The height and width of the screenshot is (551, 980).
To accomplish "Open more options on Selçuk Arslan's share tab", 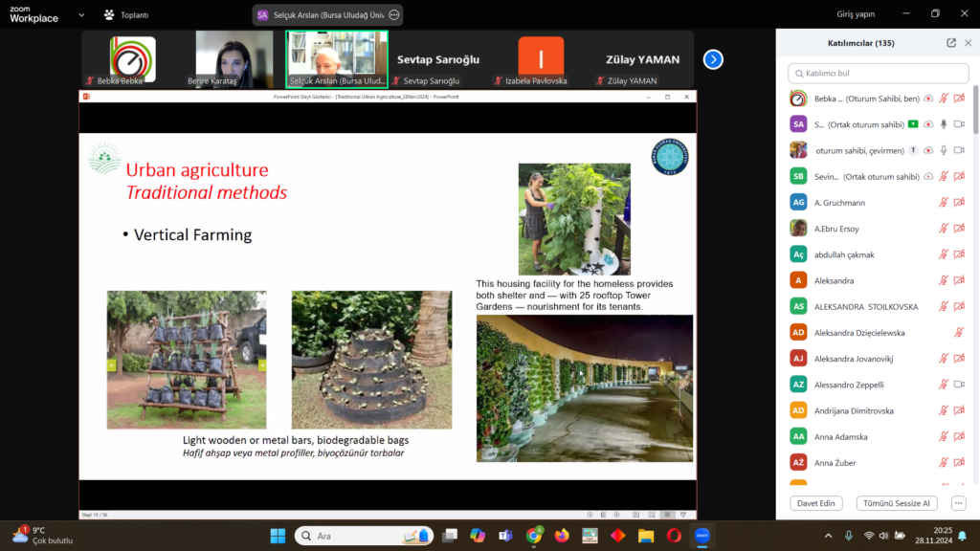I will (x=393, y=15).
